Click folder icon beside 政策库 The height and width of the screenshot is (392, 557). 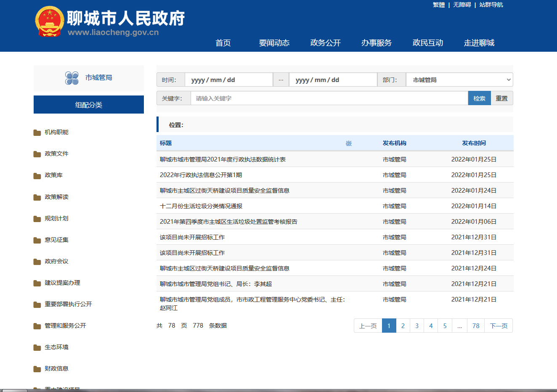coord(37,175)
